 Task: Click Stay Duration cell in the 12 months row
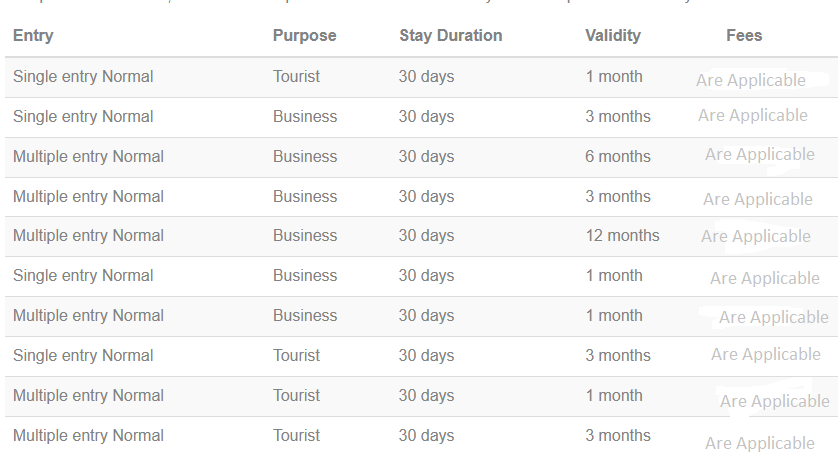pos(426,236)
